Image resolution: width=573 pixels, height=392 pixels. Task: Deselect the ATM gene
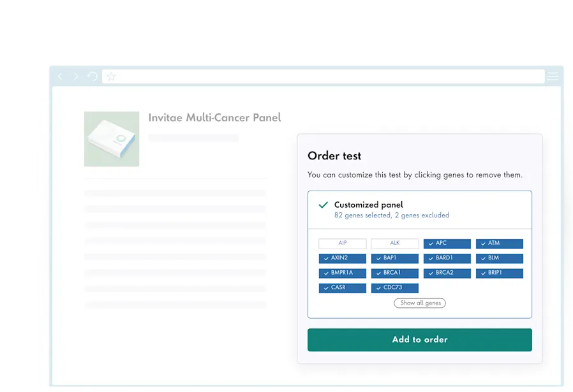[x=500, y=243]
